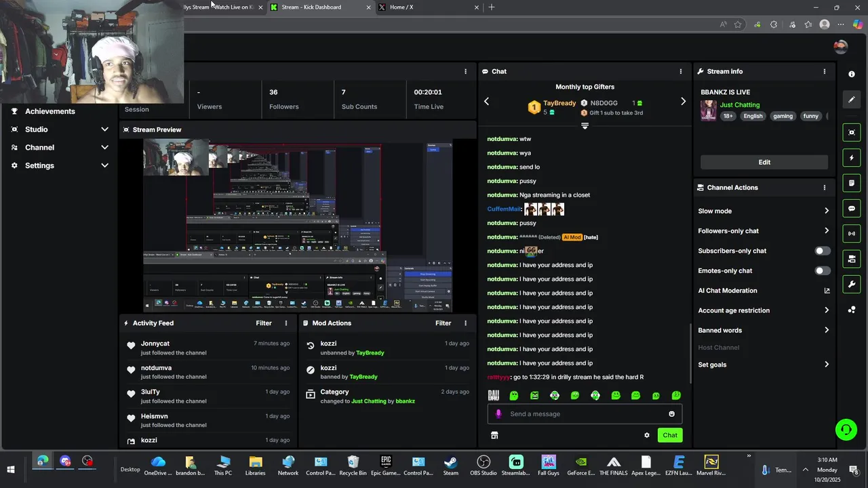Open the green headset support button
The image size is (868, 488).
point(846,429)
